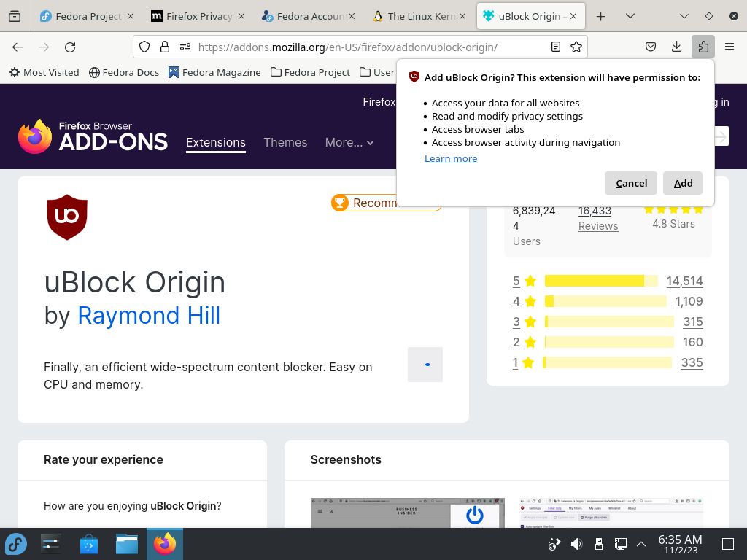This screenshot has width=747, height=560.
Task: Bookmark this page with the star icon
Action: click(576, 47)
